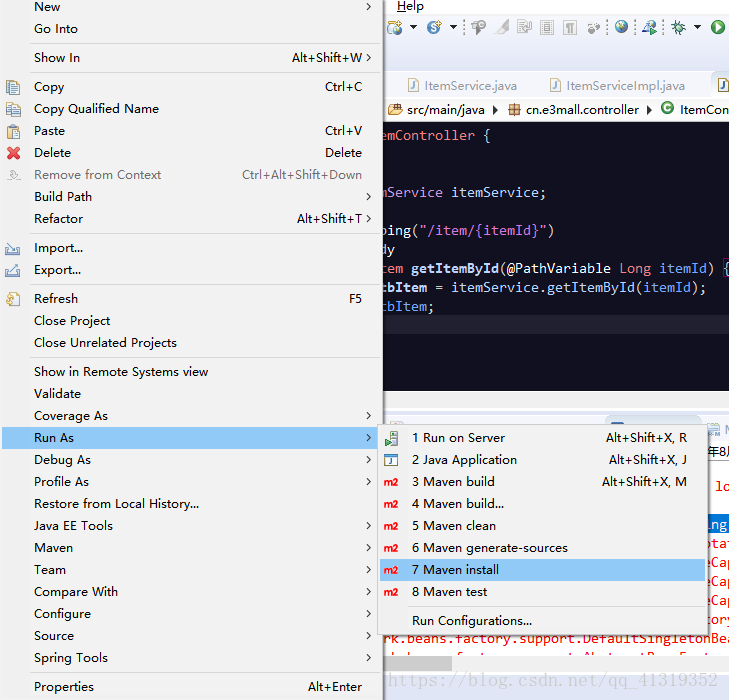Viewport: 729px width, 700px height.
Task: Toggle the Show Whitespace Characters pilcrow icon
Action: [x=570, y=28]
